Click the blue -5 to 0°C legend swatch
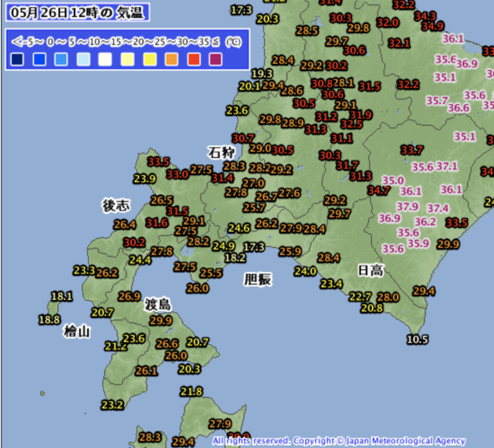 (x=39, y=59)
